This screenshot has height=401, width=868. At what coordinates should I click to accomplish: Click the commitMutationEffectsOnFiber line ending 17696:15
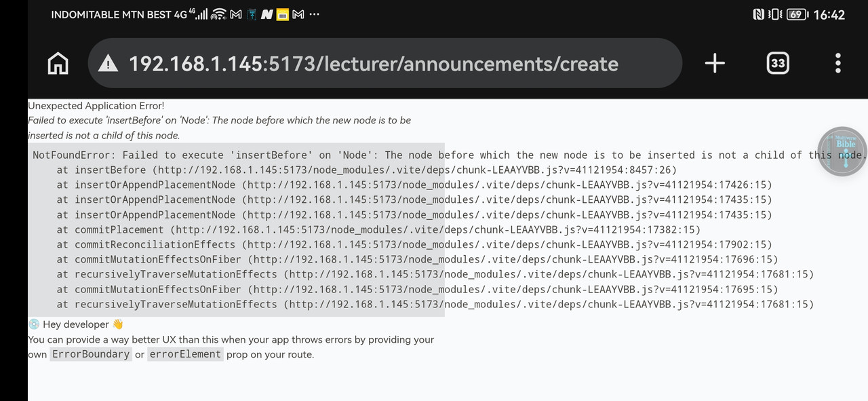coord(417,259)
